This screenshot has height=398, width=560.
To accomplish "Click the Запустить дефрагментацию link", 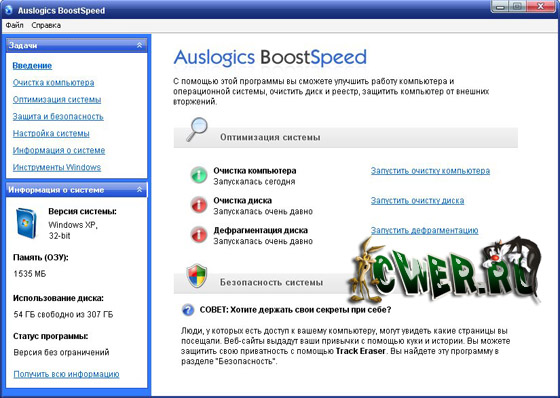I will [x=424, y=230].
